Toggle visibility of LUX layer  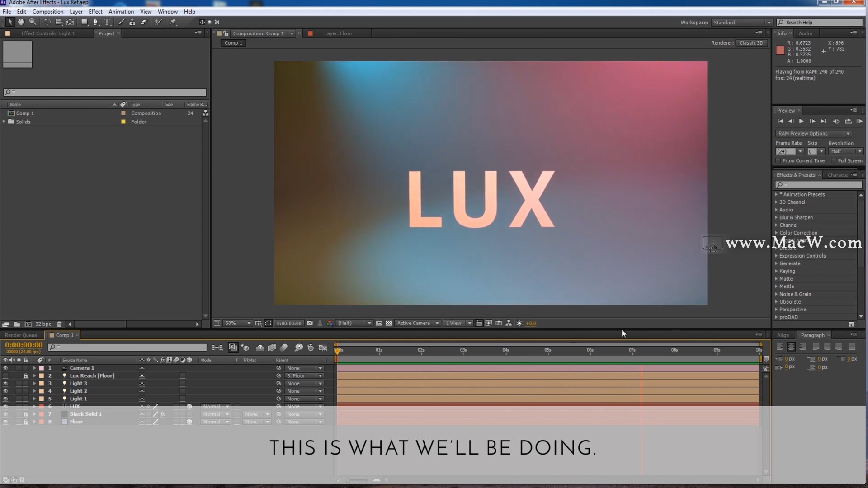coord(5,406)
